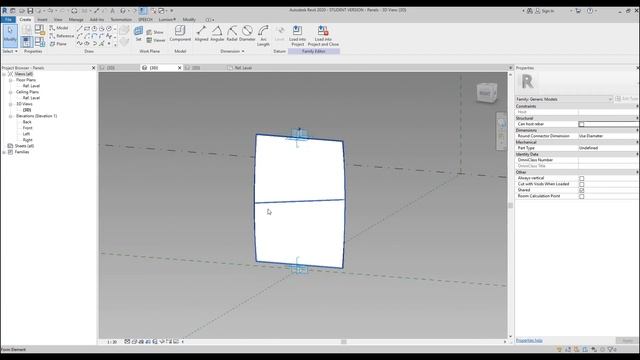Open the work plane Viewer
The height and width of the screenshot is (360, 640).
click(x=156, y=40)
